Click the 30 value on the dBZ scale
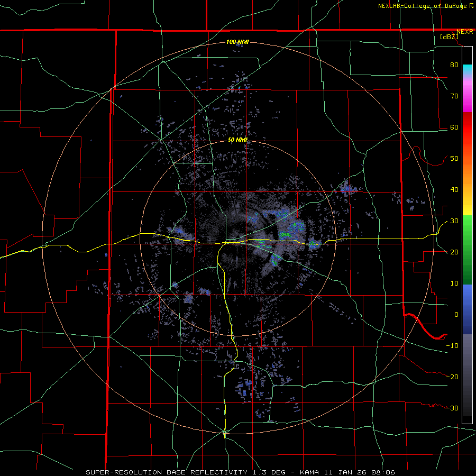The image size is (476, 476). click(x=454, y=221)
